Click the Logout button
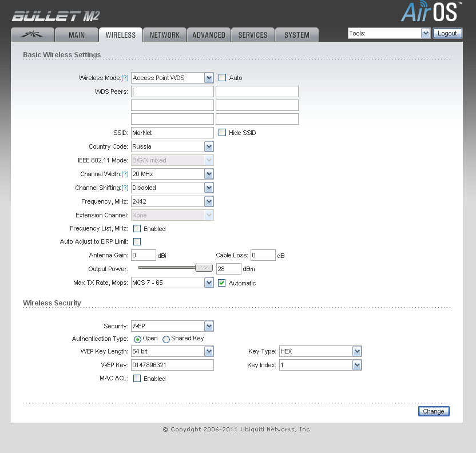The width and height of the screenshot is (476, 453). 447,33
